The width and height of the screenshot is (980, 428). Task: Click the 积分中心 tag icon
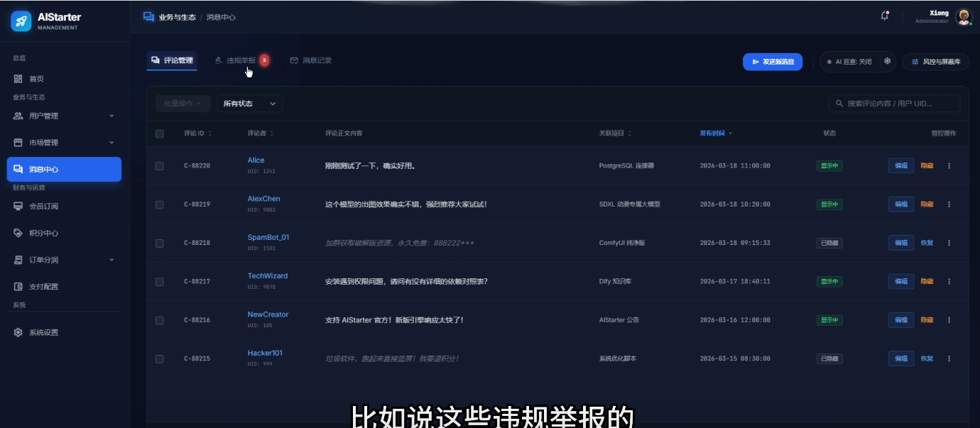pyautogui.click(x=18, y=233)
